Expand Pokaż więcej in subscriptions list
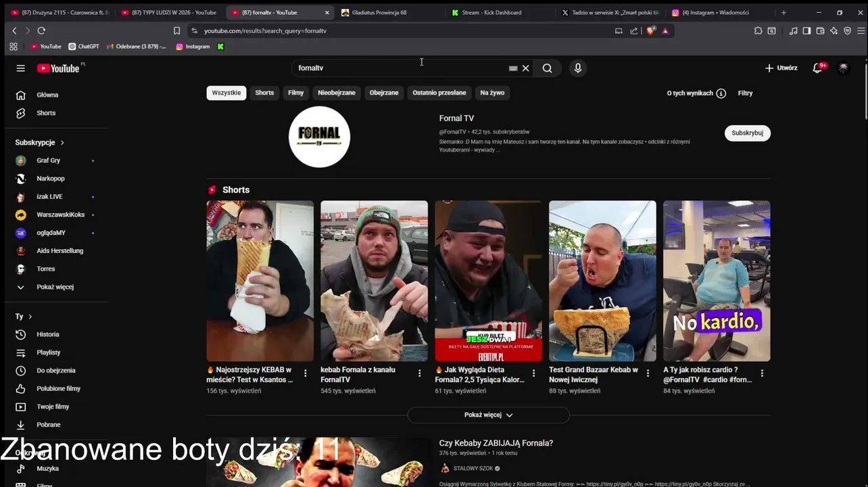The width and height of the screenshot is (868, 487). pyautogui.click(x=56, y=287)
